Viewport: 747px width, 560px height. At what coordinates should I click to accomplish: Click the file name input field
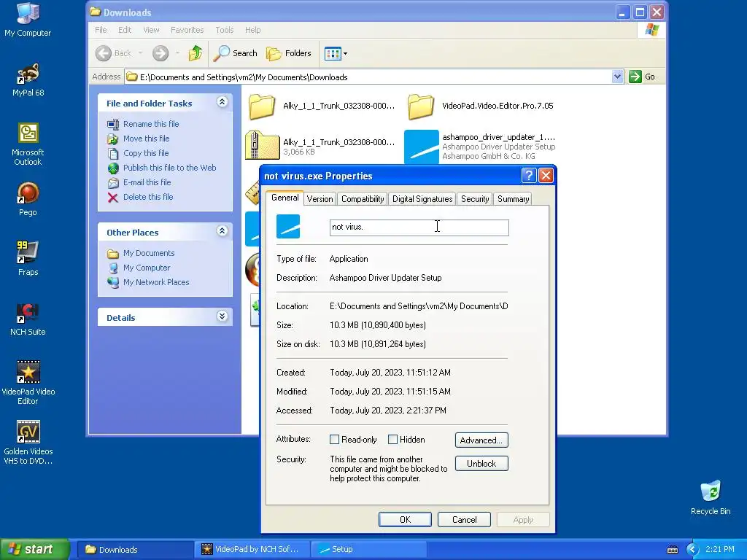tap(419, 227)
